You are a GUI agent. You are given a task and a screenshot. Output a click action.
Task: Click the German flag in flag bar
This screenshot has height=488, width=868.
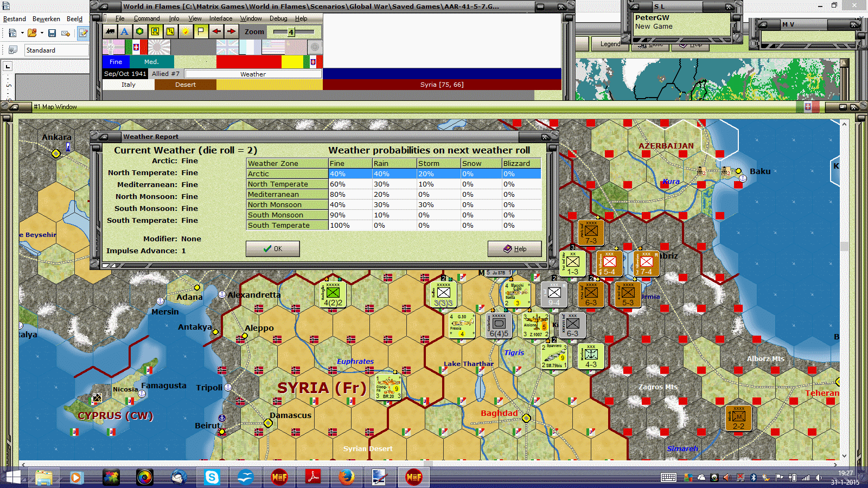tap(114, 47)
